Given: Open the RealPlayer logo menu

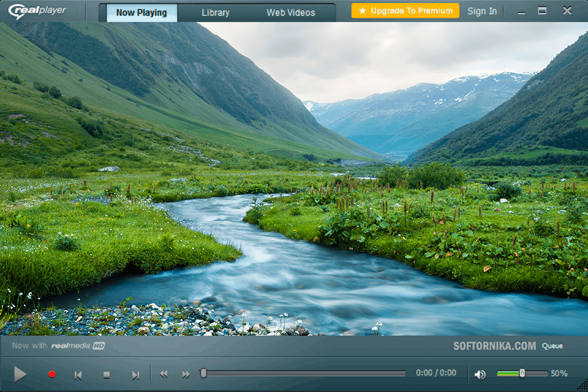Looking at the screenshot, I should [37, 11].
